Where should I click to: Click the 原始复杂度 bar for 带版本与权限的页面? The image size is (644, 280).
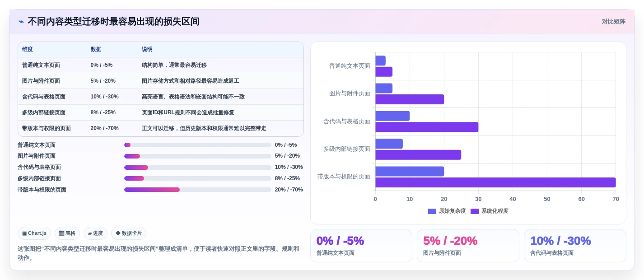[x=410, y=171]
